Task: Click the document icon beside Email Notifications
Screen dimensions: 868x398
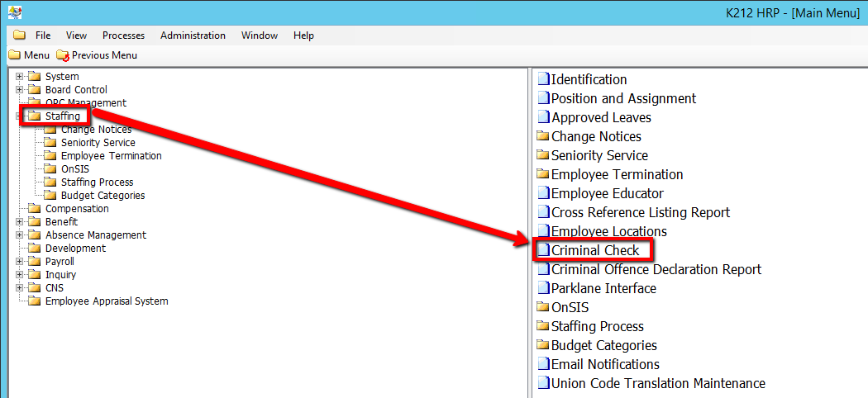Action: pos(543,365)
